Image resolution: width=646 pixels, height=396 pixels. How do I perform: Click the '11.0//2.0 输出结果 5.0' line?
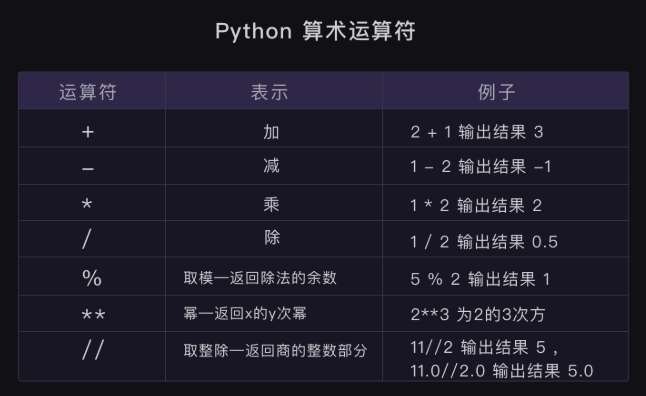pyautogui.click(x=501, y=371)
